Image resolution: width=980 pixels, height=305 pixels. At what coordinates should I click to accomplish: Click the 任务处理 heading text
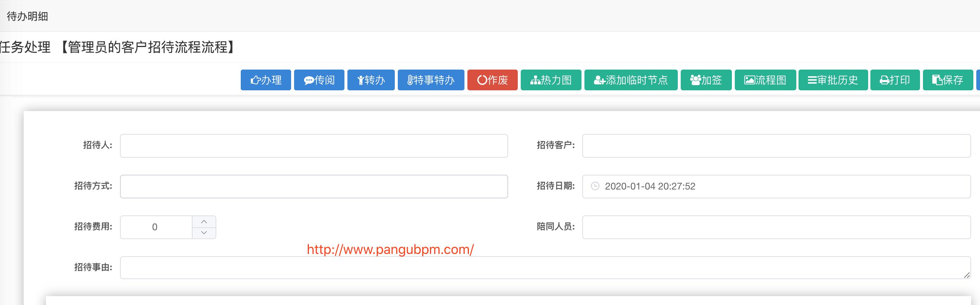click(x=25, y=47)
